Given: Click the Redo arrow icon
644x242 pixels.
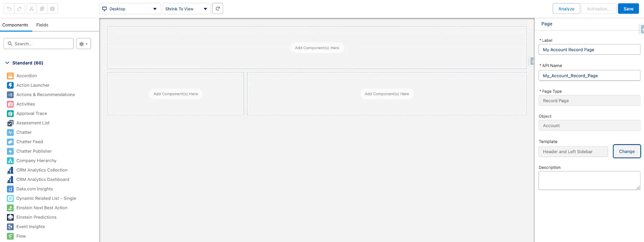Looking at the screenshot, I should click(x=19, y=8).
